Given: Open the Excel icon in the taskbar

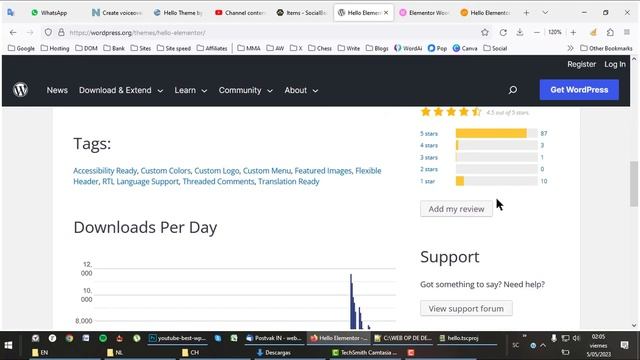Looking at the screenshot, I should point(234,338).
